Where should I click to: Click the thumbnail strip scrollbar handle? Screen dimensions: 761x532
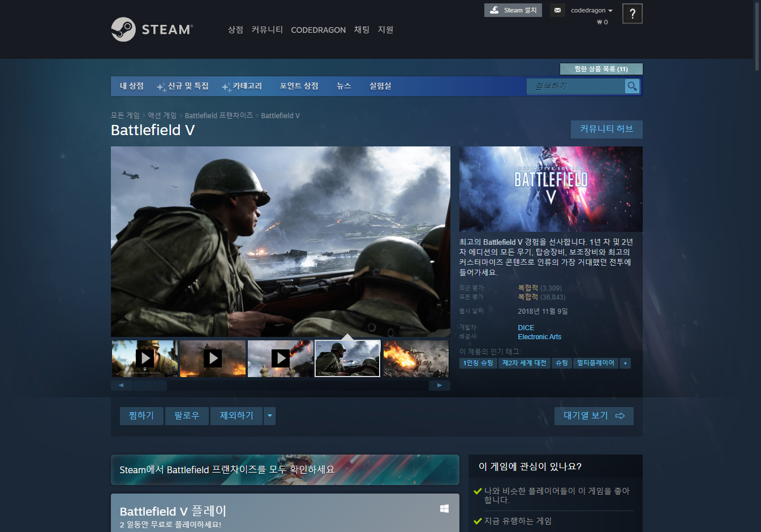coord(150,386)
